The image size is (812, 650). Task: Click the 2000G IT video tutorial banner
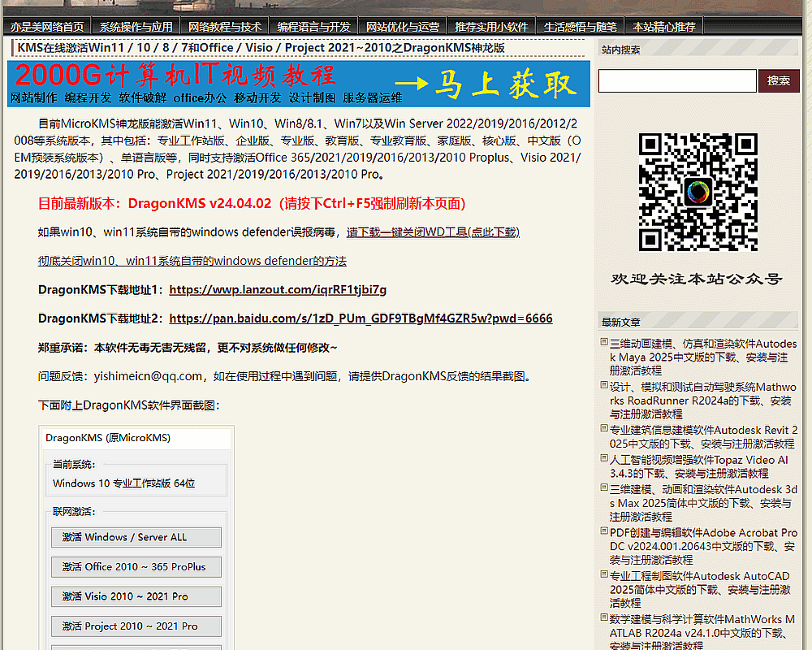click(x=299, y=84)
